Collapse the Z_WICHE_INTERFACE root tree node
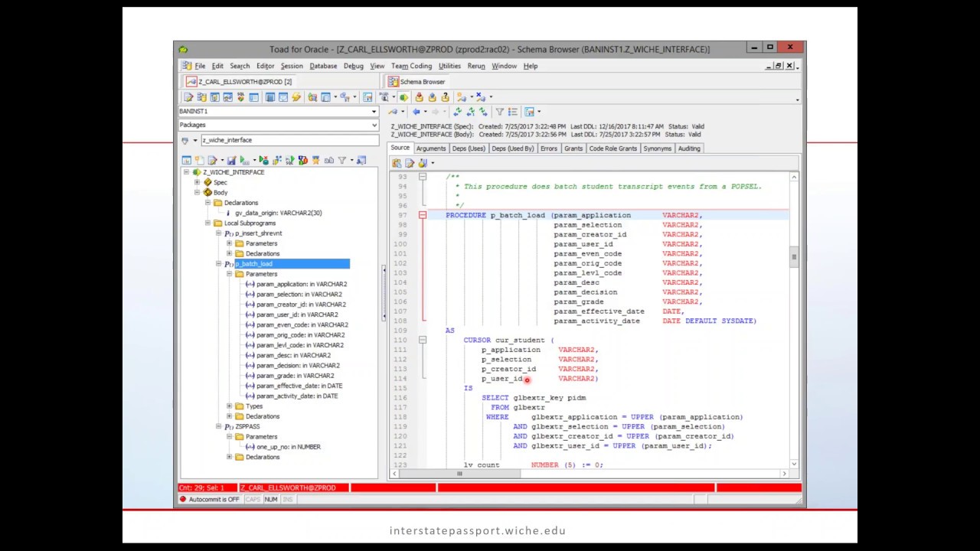Screen dimensions: 980x551 [x=187, y=172]
